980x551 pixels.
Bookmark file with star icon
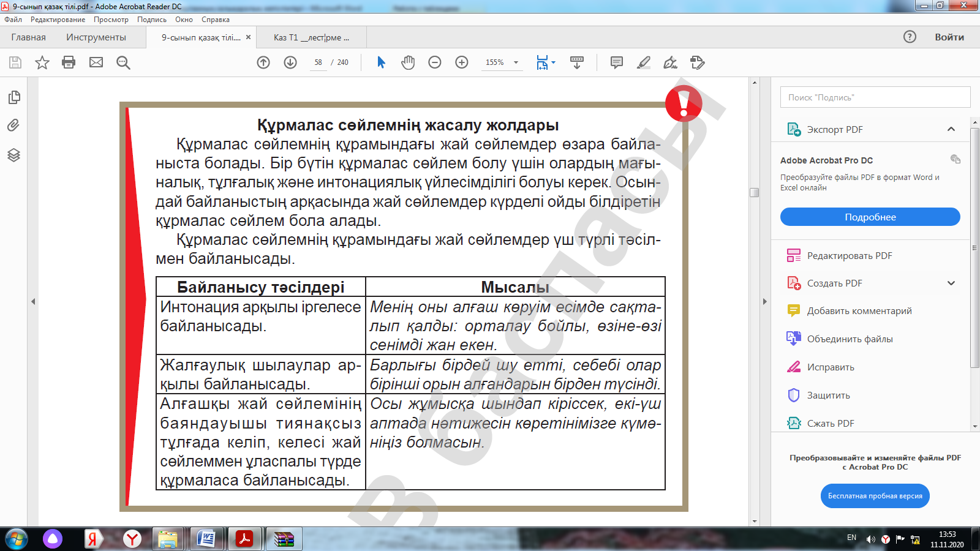[42, 62]
